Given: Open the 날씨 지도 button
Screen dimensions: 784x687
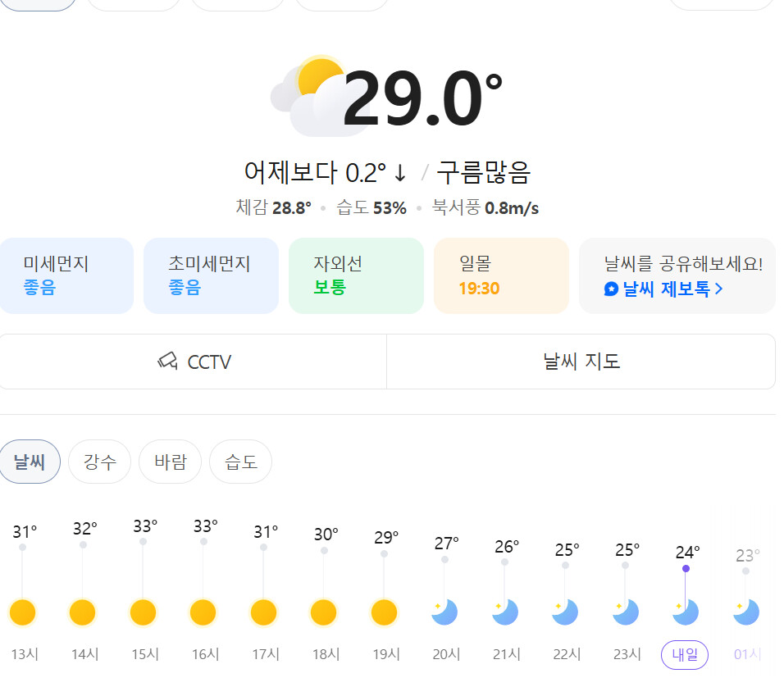Looking at the screenshot, I should point(581,362).
